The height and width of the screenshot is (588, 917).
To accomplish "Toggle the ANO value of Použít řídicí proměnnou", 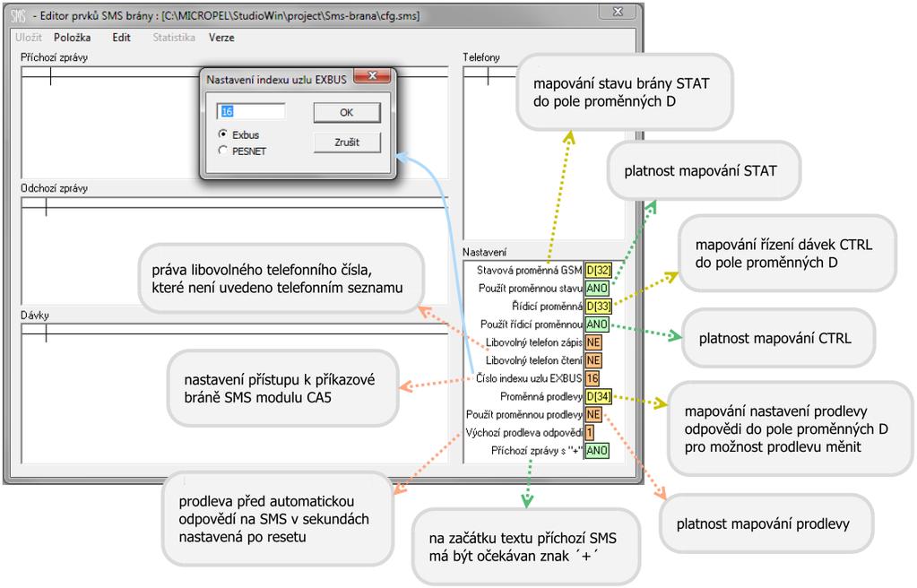I will [597, 324].
